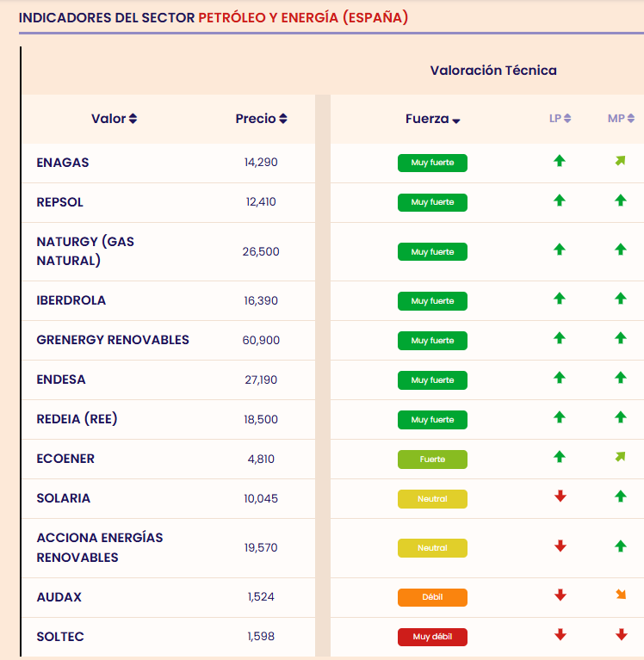The width and height of the screenshot is (644, 660).
Task: Open ACCIONA ENERGÍAS RENOVABLES stock link
Action: (x=100, y=547)
